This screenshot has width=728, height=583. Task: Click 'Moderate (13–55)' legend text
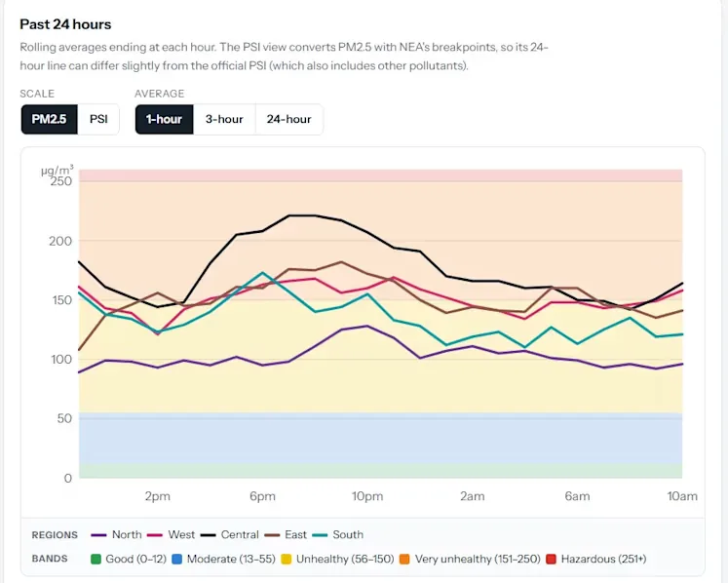(231, 559)
